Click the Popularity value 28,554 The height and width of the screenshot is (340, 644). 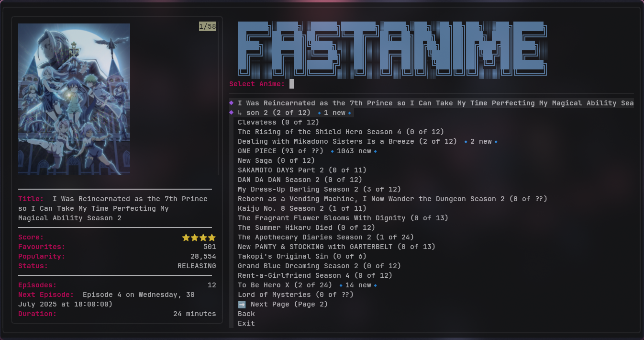click(203, 257)
